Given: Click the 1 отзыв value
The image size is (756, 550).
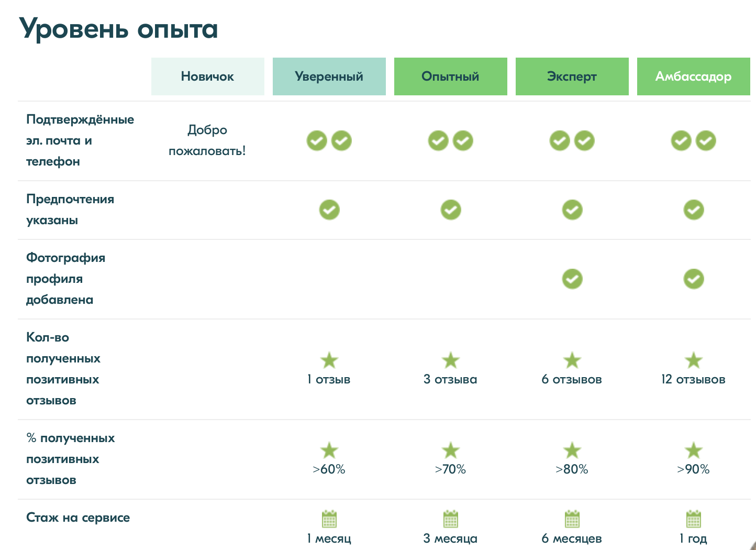Looking at the screenshot, I should pyautogui.click(x=329, y=379).
